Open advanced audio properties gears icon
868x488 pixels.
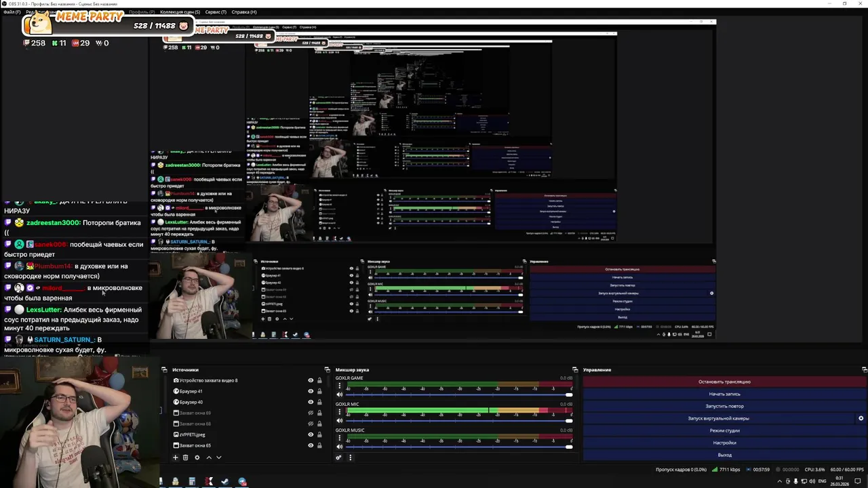click(x=338, y=457)
